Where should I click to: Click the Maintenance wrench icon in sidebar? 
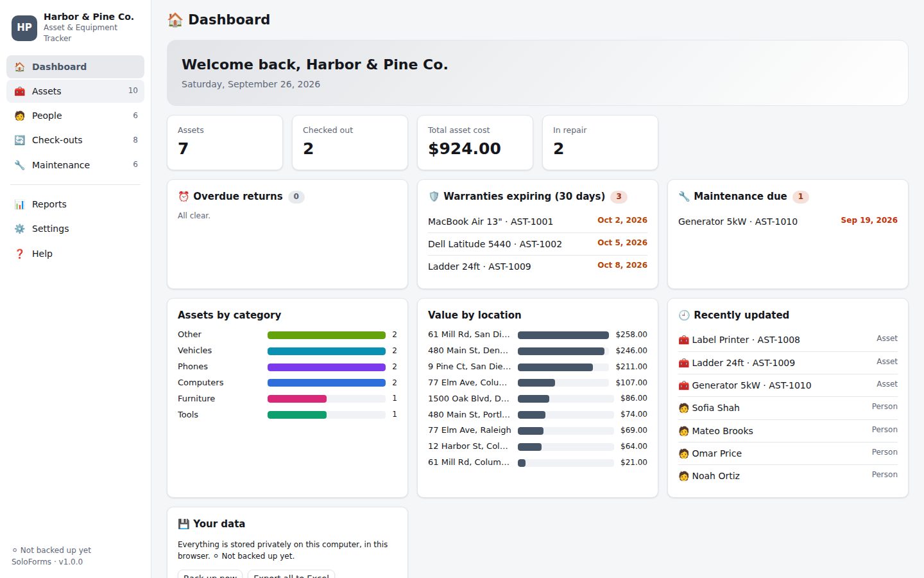tap(20, 165)
